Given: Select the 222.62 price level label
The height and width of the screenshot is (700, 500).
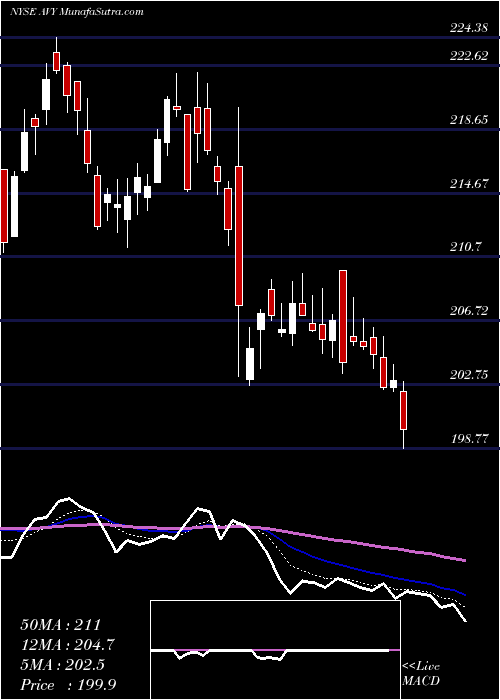Looking at the screenshot, I should pos(469,56).
